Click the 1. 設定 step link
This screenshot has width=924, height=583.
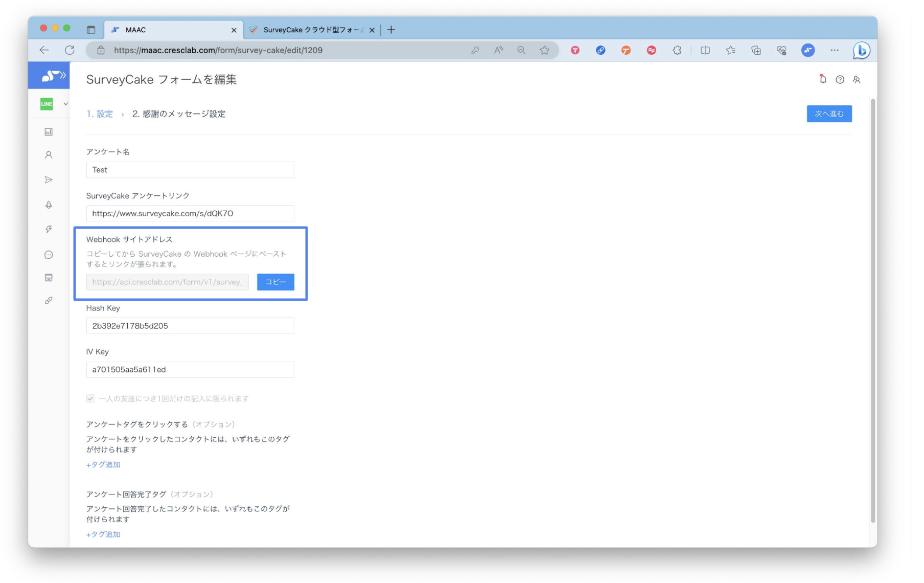pyautogui.click(x=100, y=114)
